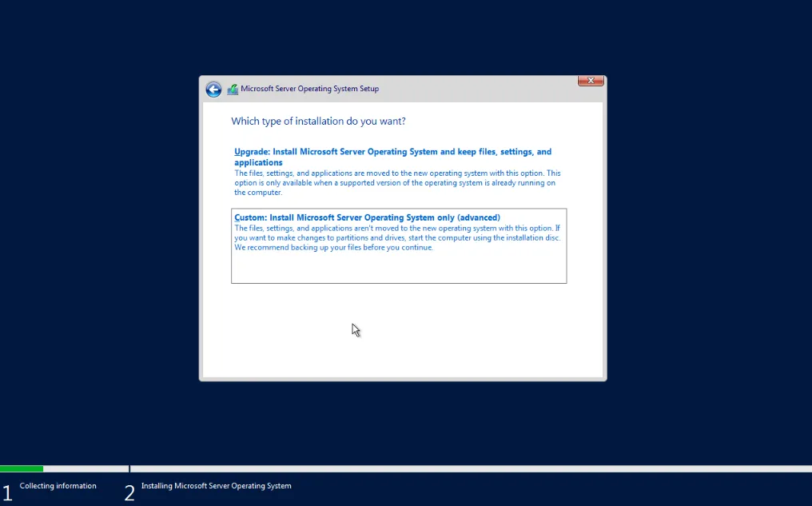
Task: Click the Setup logo icon in title bar
Action: (x=233, y=89)
